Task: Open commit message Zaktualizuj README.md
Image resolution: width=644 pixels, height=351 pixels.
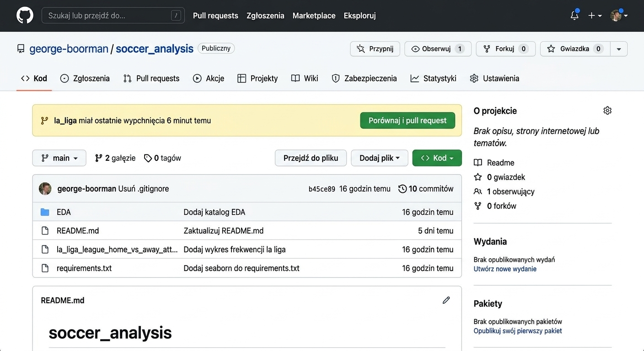Action: coord(224,231)
